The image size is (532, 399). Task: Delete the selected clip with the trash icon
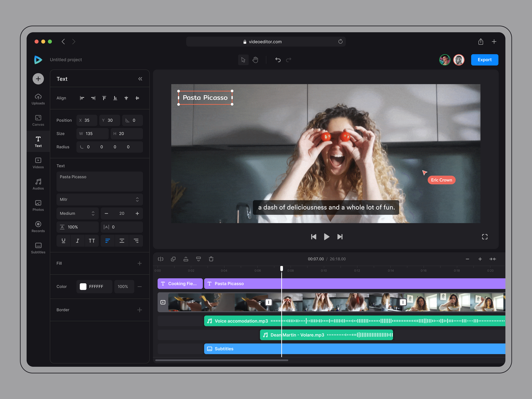pyautogui.click(x=211, y=259)
